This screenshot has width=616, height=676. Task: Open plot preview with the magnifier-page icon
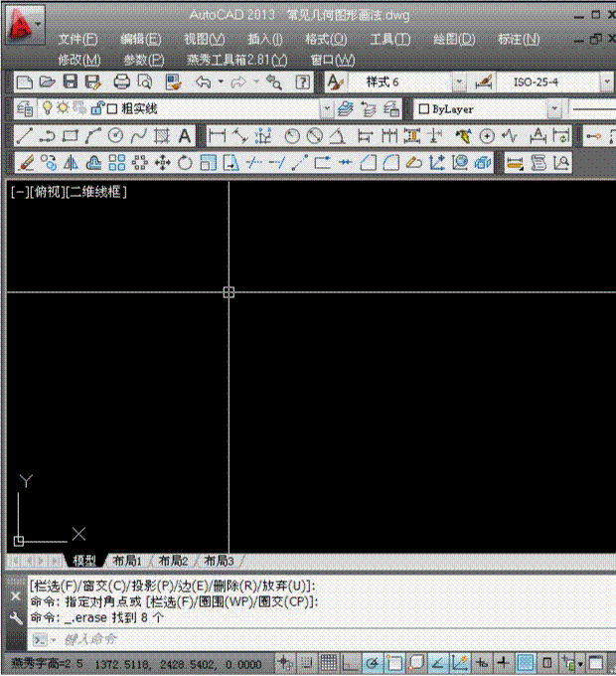point(145,82)
